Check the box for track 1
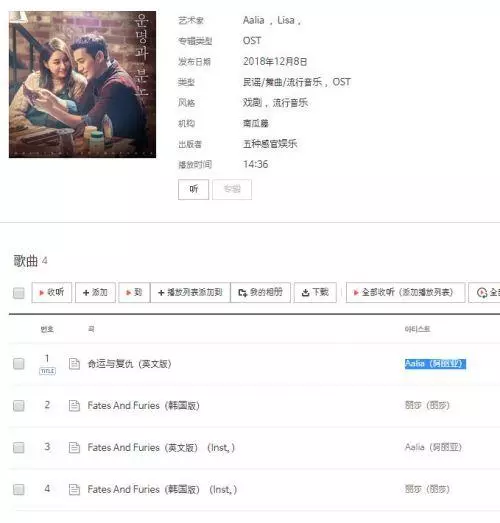500x523 pixels. pos(19,364)
